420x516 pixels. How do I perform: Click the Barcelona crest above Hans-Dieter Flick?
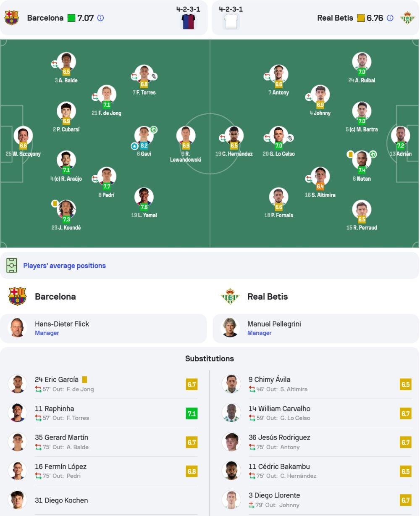18,296
